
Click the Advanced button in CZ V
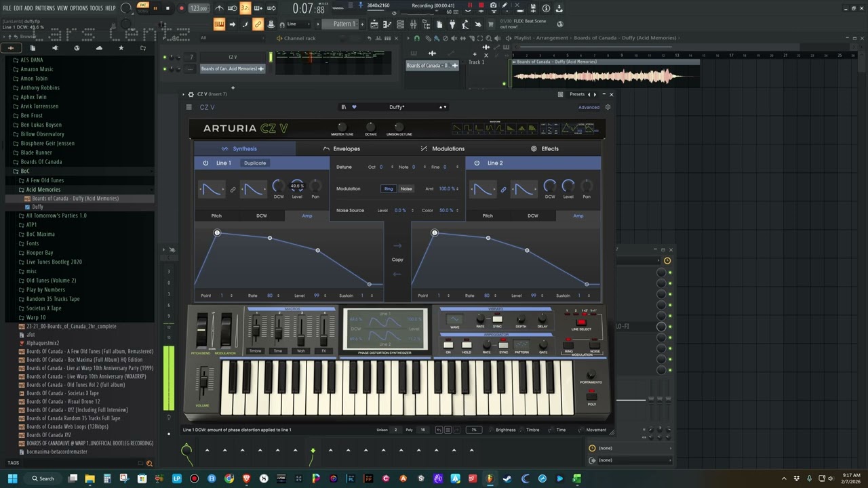pos(589,107)
